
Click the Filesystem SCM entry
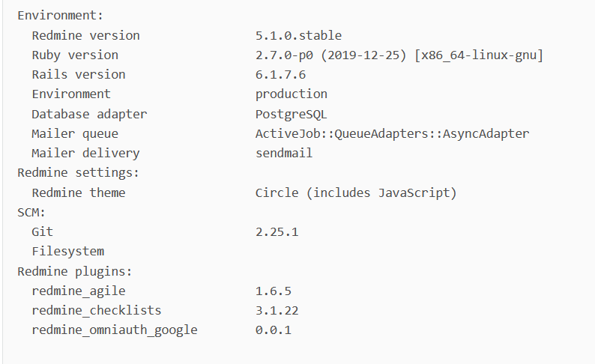(68, 252)
